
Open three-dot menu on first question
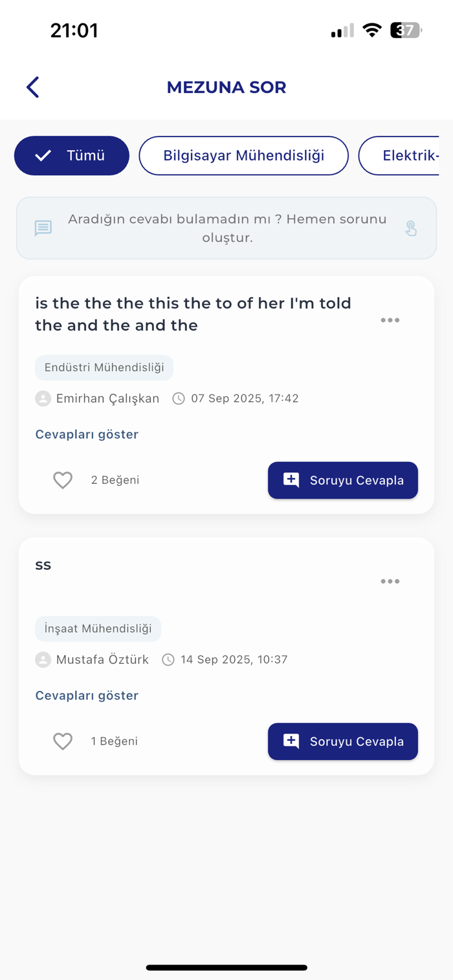tap(390, 320)
